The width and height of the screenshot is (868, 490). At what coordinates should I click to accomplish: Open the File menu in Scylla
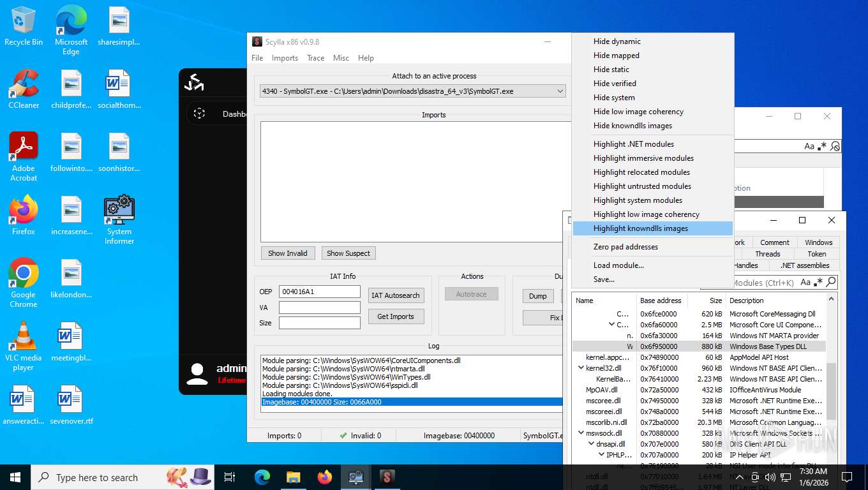[x=257, y=58]
